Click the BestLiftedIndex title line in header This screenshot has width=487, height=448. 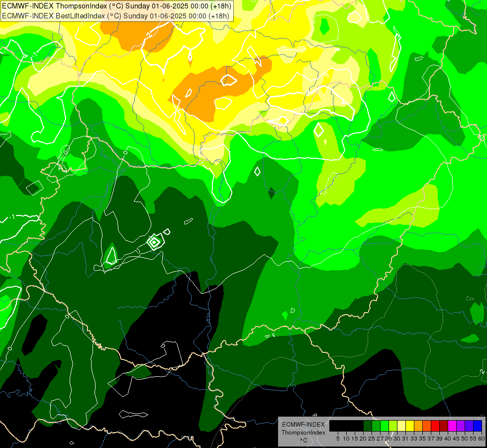[x=115, y=16]
